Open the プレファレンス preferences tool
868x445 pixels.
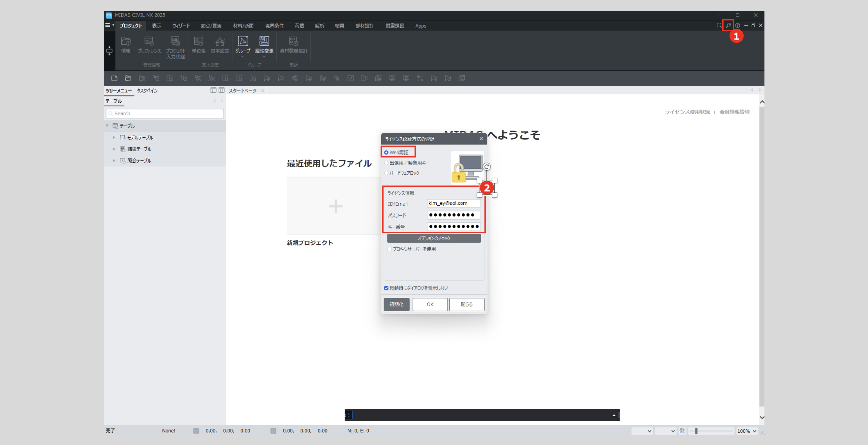tap(149, 45)
